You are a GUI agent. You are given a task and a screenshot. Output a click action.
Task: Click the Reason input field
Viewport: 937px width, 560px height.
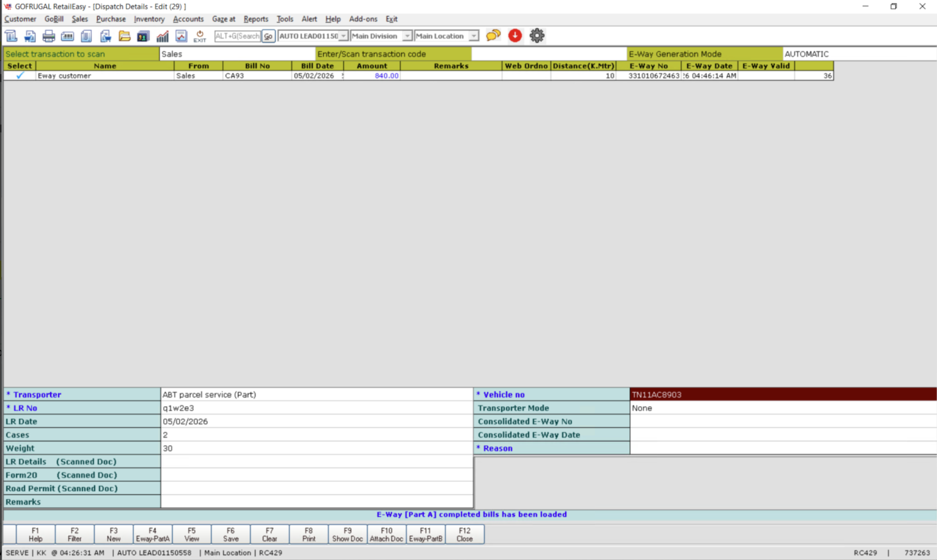click(783, 448)
